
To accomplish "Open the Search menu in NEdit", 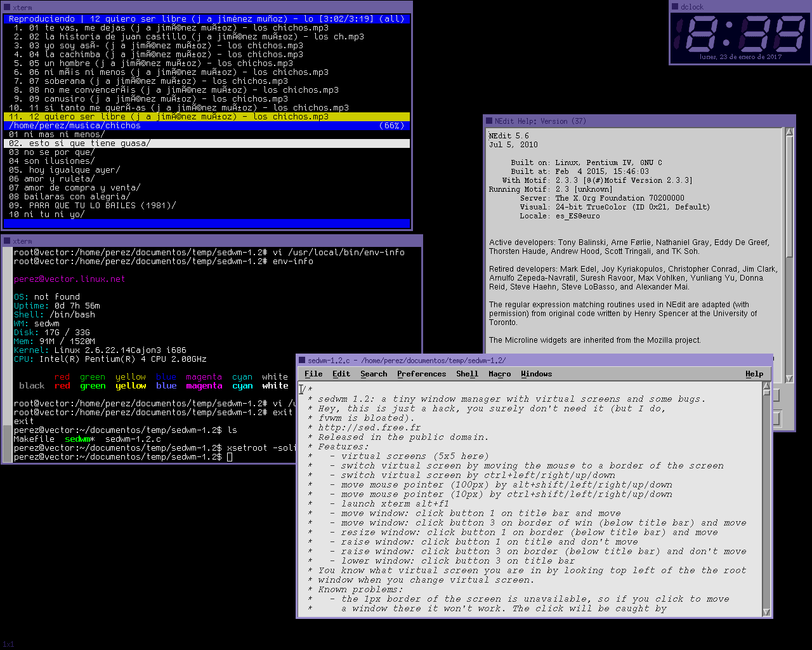I will click(374, 374).
